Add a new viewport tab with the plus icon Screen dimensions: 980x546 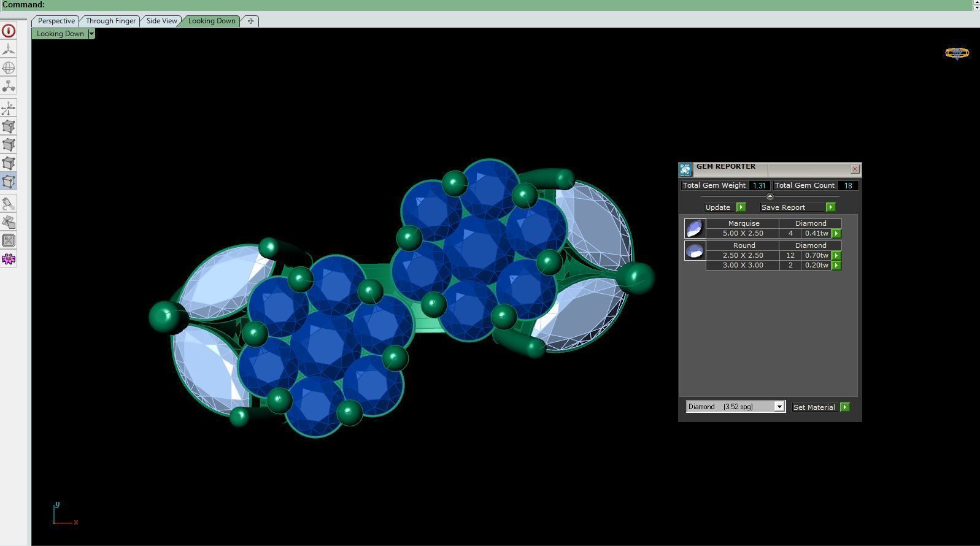click(250, 21)
